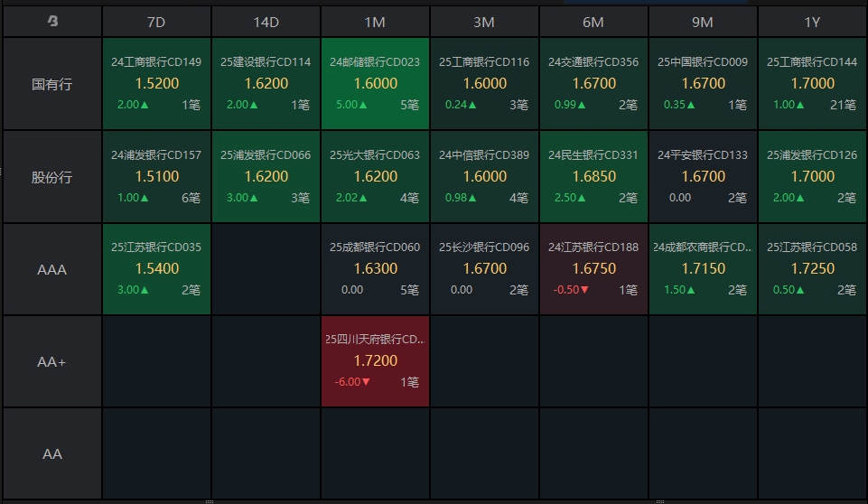Open the 25中国银行CD009 cell
868x504 pixels.
click(703, 84)
